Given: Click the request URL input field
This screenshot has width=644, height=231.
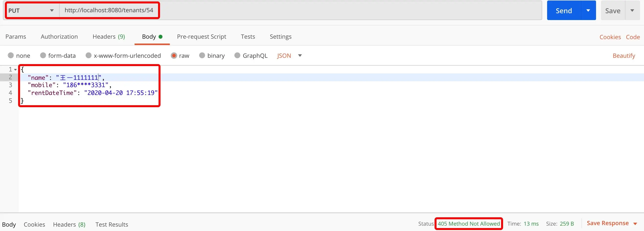Looking at the screenshot, I should pos(300,10).
